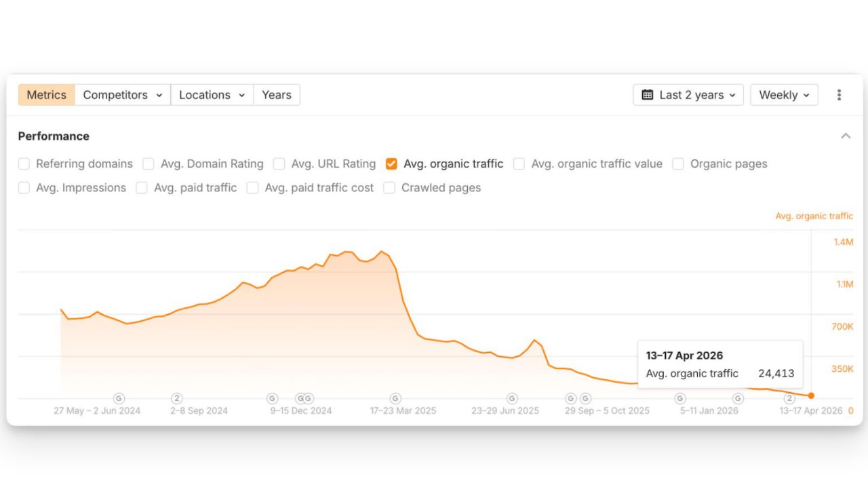Screen dimensions: 868x498
Task: Click the orange data point at chart end
Action: 811,396
